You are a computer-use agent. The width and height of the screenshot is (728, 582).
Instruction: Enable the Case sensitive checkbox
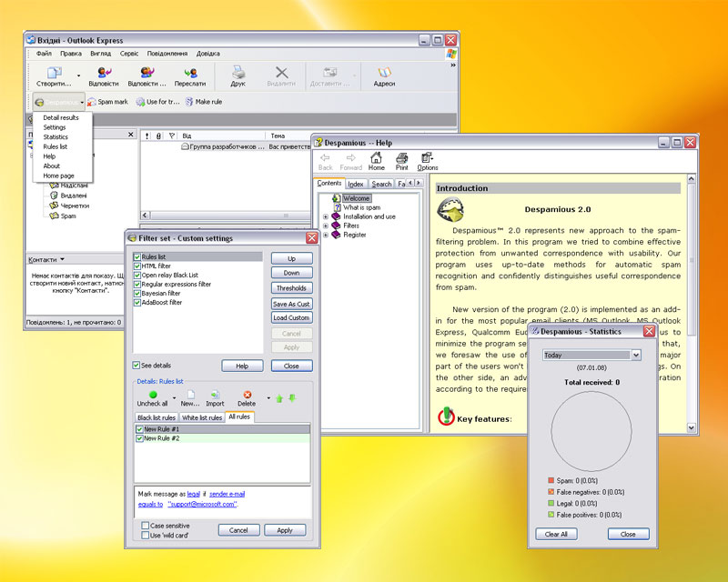click(146, 526)
